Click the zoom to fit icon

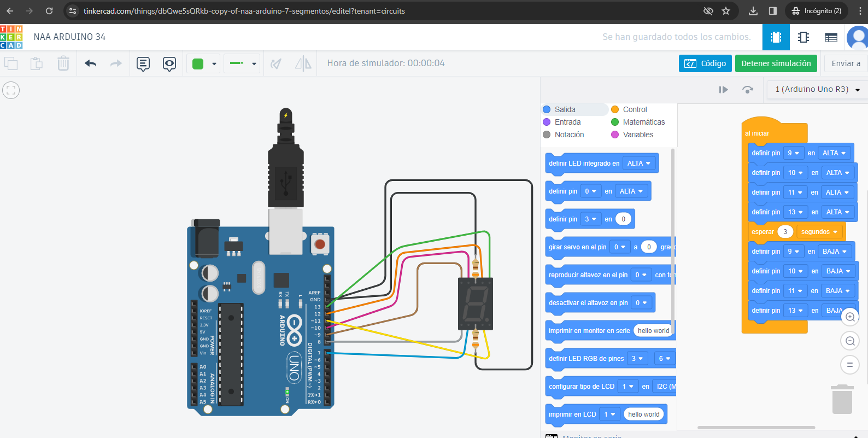point(11,90)
